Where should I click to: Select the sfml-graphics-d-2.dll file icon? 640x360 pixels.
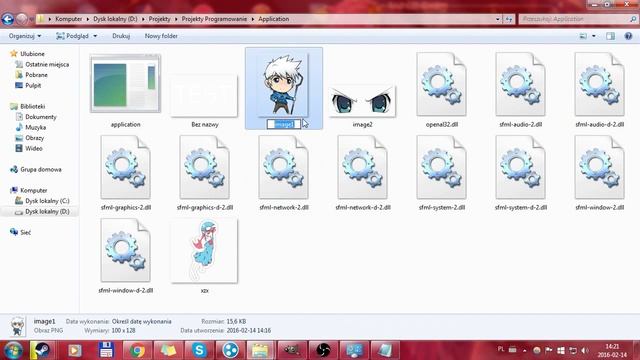click(204, 167)
